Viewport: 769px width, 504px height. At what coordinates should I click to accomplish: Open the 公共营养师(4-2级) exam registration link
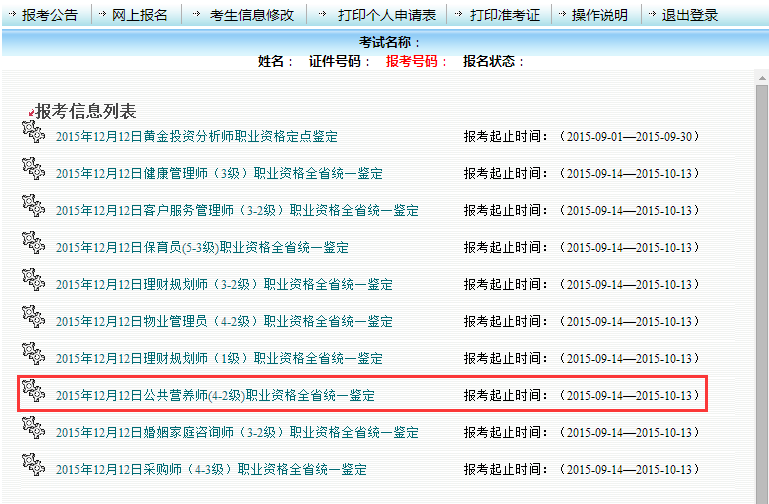point(215,396)
